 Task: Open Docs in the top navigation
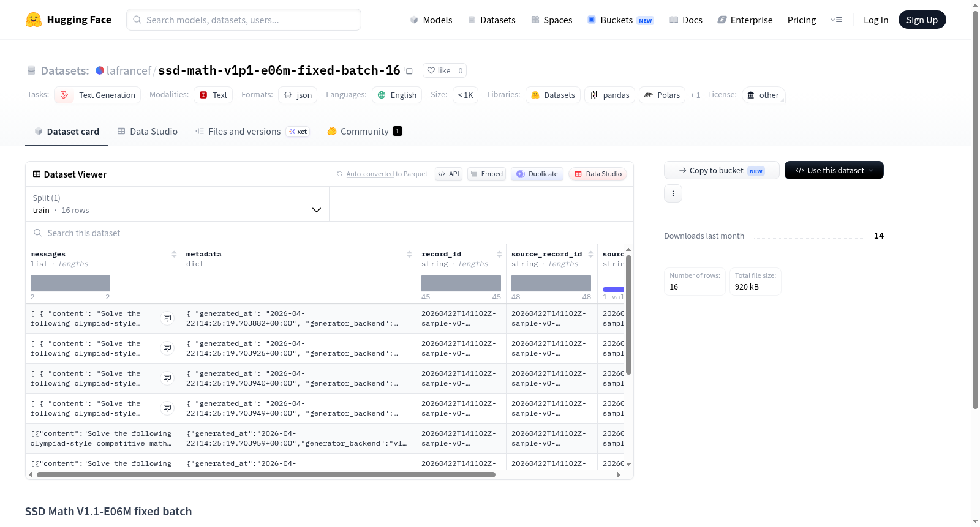(686, 20)
